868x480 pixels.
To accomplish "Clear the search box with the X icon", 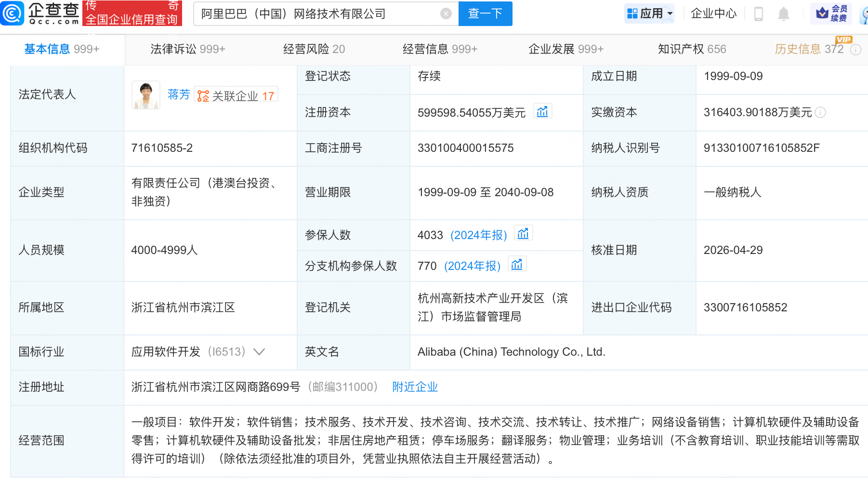I will (x=446, y=13).
